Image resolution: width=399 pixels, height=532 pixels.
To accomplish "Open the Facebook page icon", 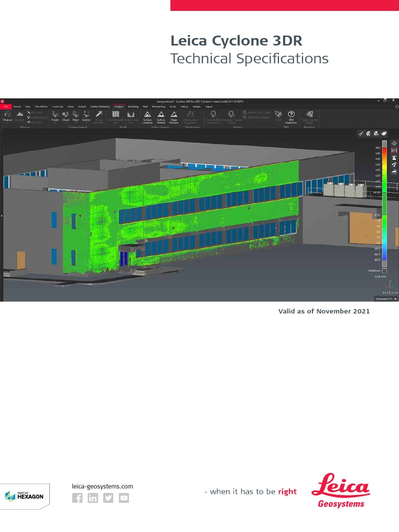I will point(77,498).
